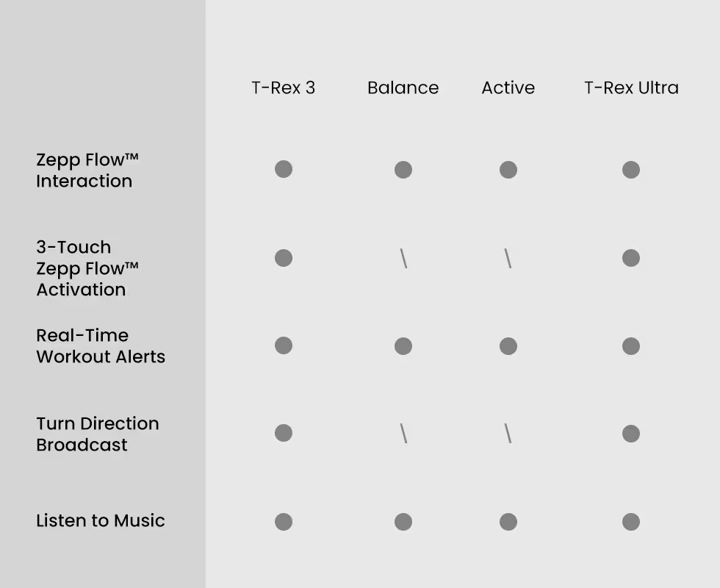Click the Active Real-Time Workout Alerts dot
This screenshot has height=588, width=720.
(508, 346)
